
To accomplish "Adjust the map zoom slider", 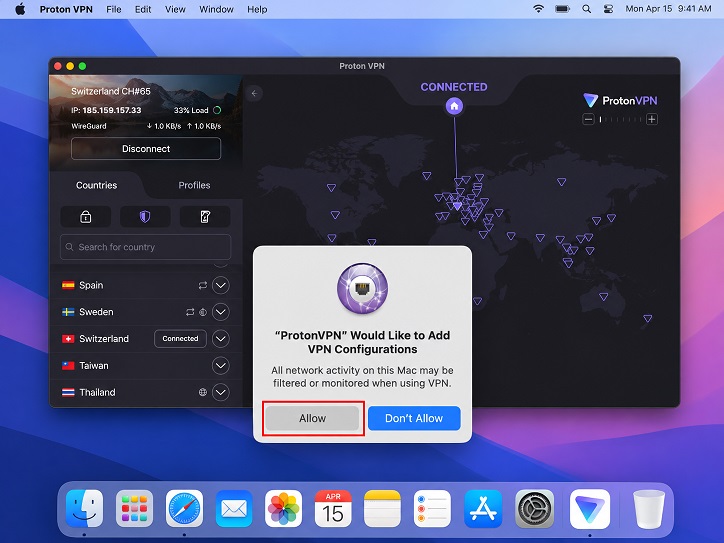I will point(620,120).
